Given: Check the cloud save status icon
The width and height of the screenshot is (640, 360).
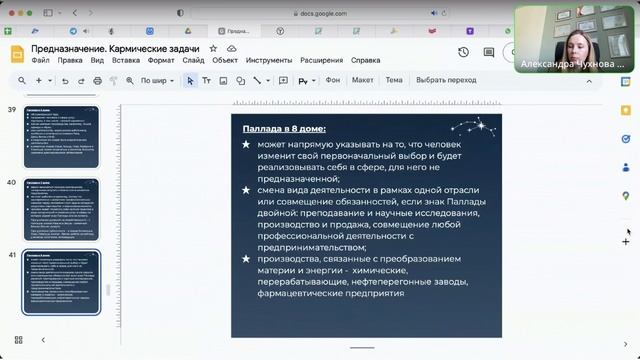Looking at the screenshot, I should 231,49.
